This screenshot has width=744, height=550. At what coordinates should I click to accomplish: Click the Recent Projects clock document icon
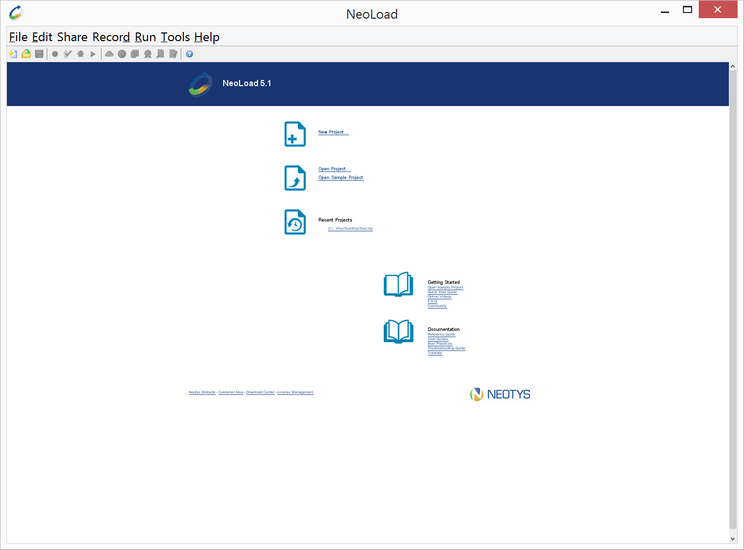pyautogui.click(x=295, y=222)
